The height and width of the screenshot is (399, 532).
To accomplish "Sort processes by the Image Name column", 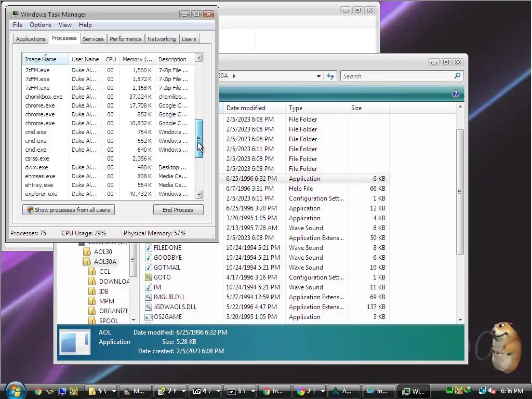I will pos(46,59).
